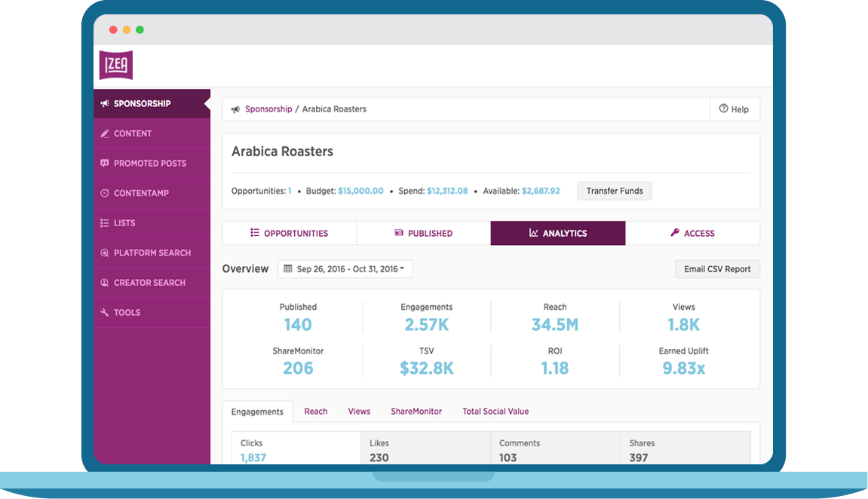Click the Lists icon in sidebar
Viewport: 868px width, 499px height.
[x=104, y=223]
